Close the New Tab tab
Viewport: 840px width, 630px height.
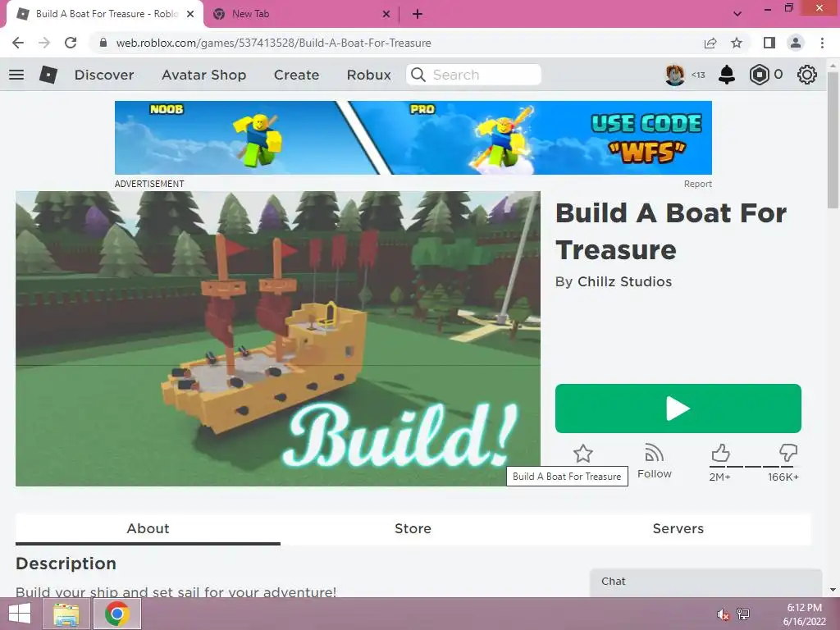coord(386,14)
